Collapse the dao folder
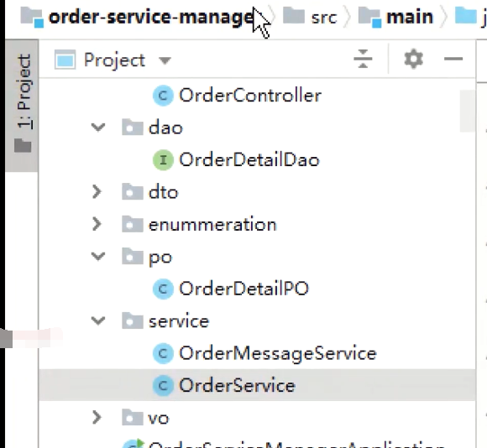The height and width of the screenshot is (448, 487). [98, 128]
